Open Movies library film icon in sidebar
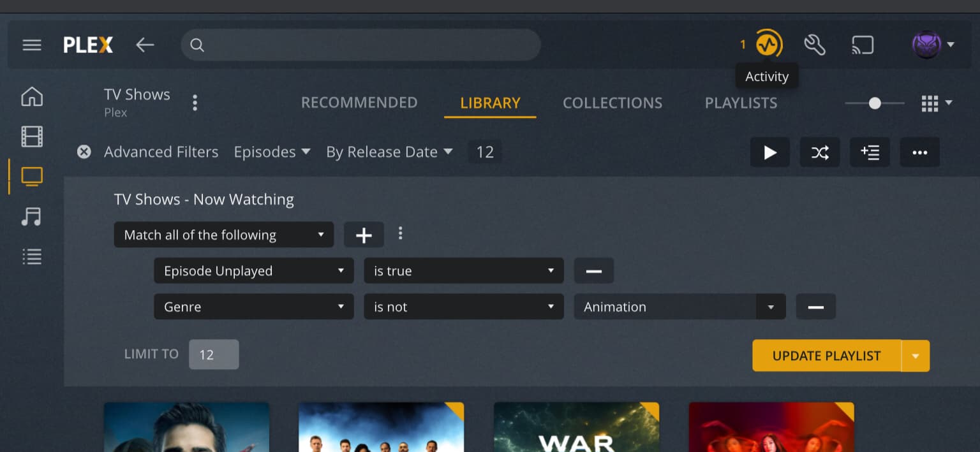The image size is (980, 452). coord(32,136)
